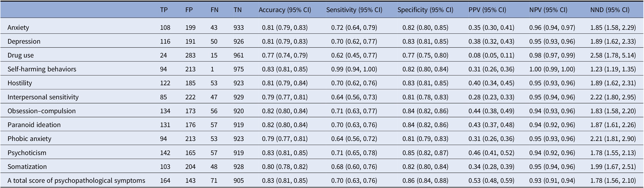Select the Sensitivity (95% CI) column header

354,10
